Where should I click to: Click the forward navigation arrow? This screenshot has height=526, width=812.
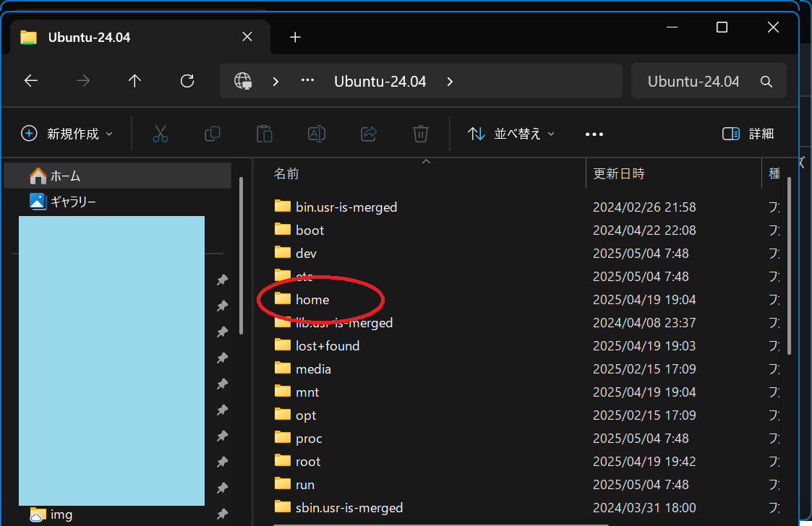[83, 81]
